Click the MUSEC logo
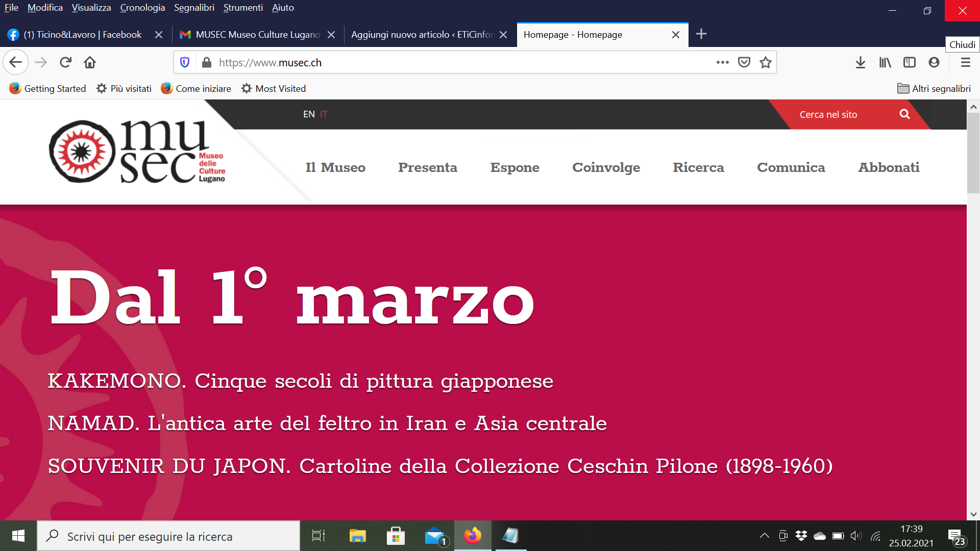The height and width of the screenshot is (551, 980). (x=137, y=152)
